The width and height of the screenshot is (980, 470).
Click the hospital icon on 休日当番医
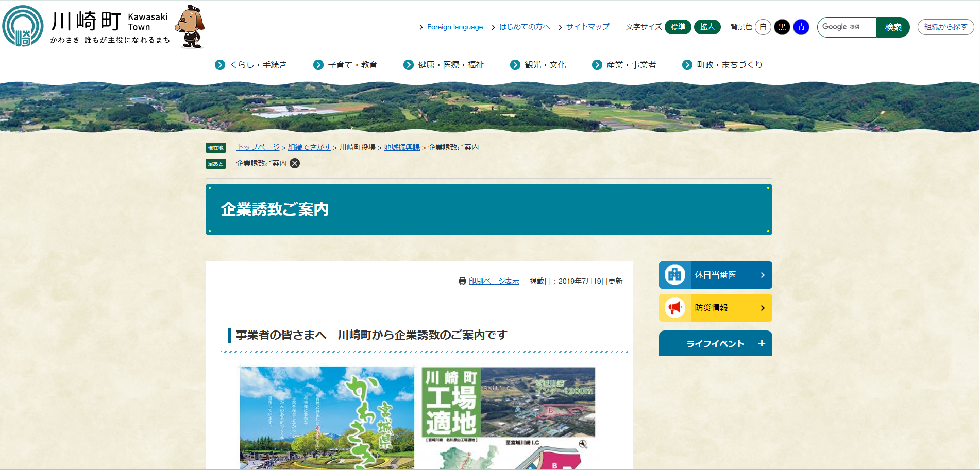[674, 275]
